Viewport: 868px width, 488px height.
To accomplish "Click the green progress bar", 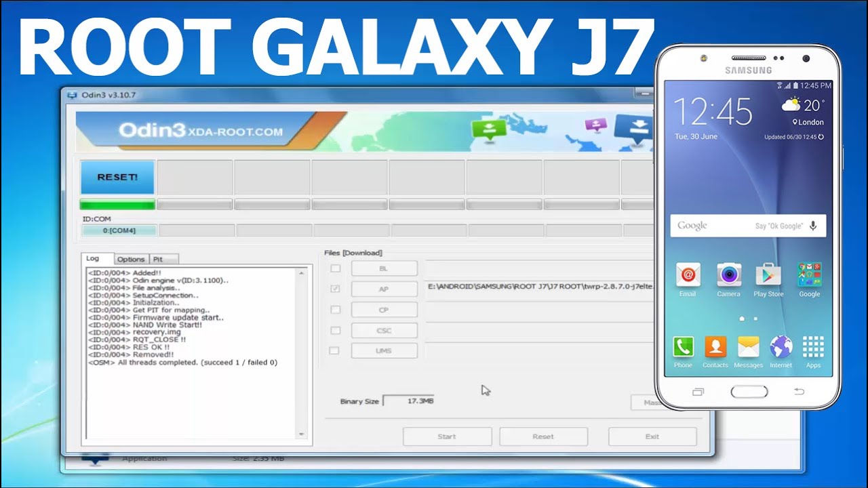I will pyautogui.click(x=117, y=205).
